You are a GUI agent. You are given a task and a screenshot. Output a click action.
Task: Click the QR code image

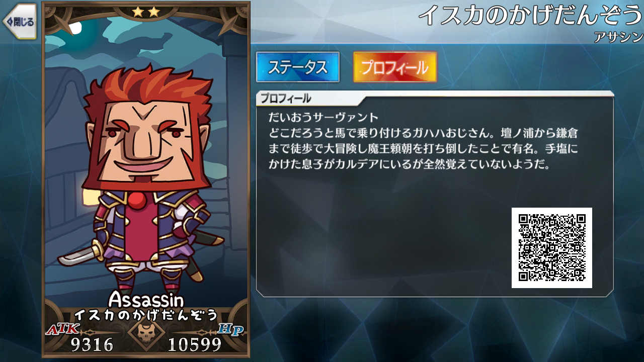(x=552, y=248)
